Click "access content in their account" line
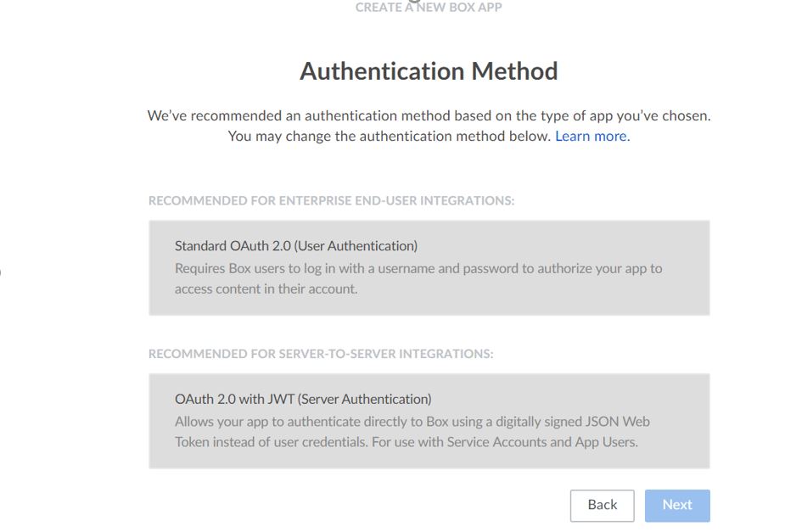 tap(266, 288)
